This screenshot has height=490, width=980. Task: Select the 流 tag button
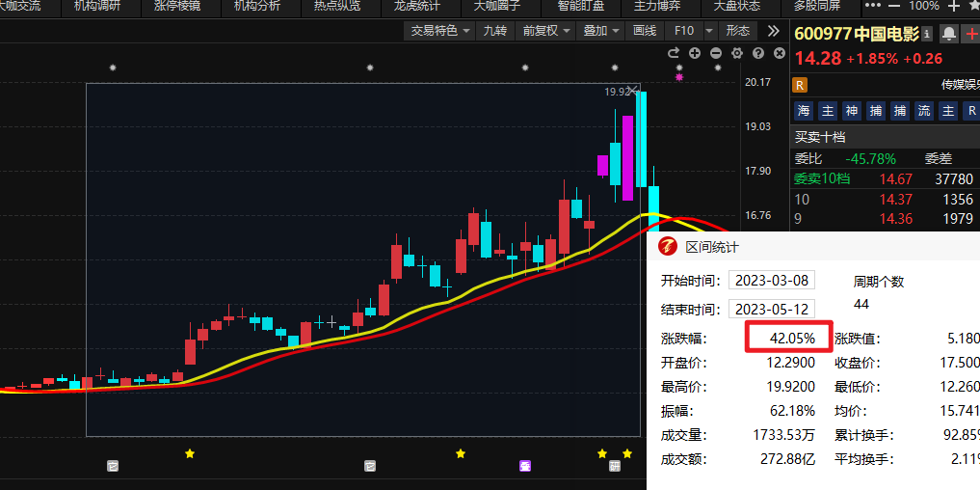[x=924, y=111]
